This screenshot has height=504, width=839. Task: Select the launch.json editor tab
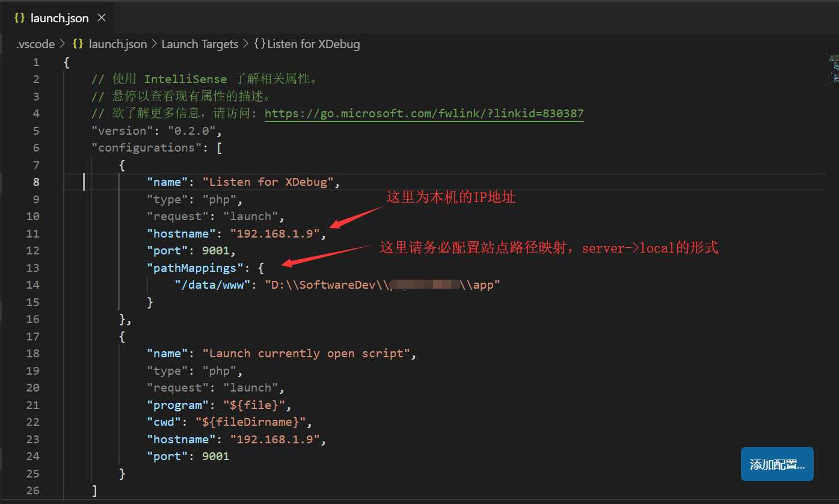[57, 17]
